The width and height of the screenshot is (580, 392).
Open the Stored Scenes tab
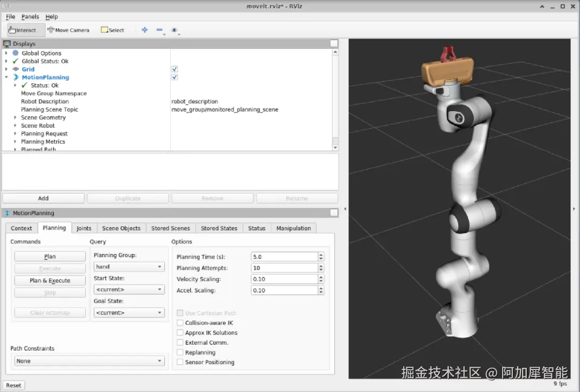tap(171, 228)
